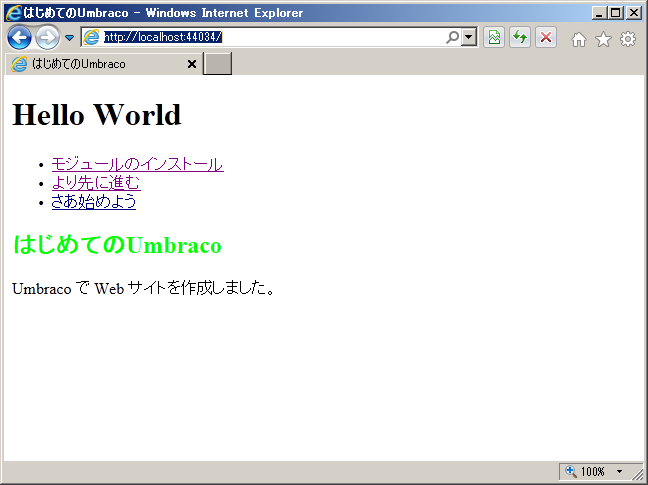Open the さあ始めよう link
This screenshot has height=485, width=648.
pos(94,201)
